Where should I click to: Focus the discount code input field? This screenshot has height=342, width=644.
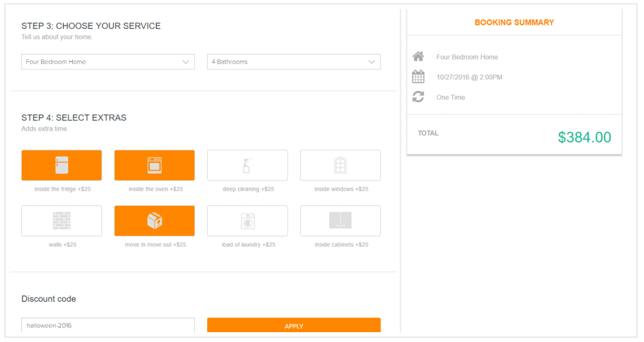108,325
